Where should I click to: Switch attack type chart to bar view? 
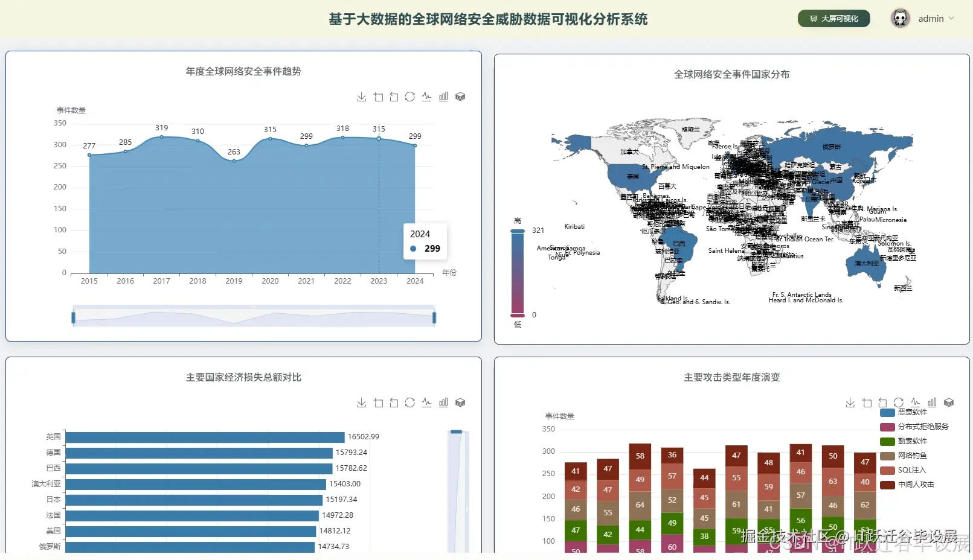(x=932, y=402)
